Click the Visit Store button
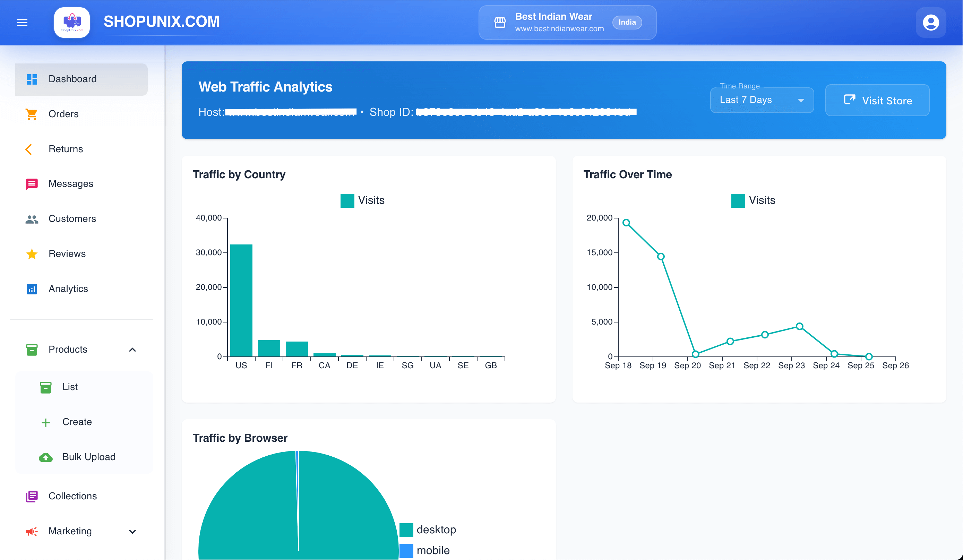 coord(877,100)
